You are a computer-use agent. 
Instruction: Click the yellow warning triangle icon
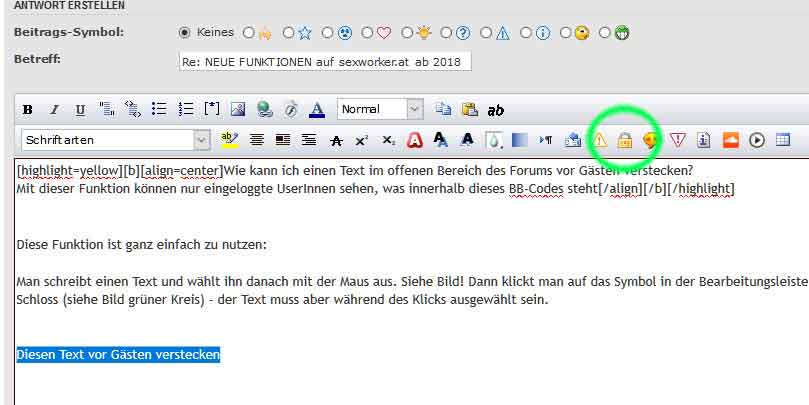coord(599,140)
